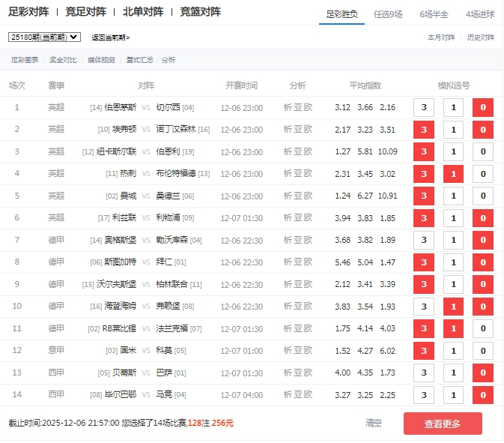Deselect the 0 pick for match 14

[x=483, y=394]
